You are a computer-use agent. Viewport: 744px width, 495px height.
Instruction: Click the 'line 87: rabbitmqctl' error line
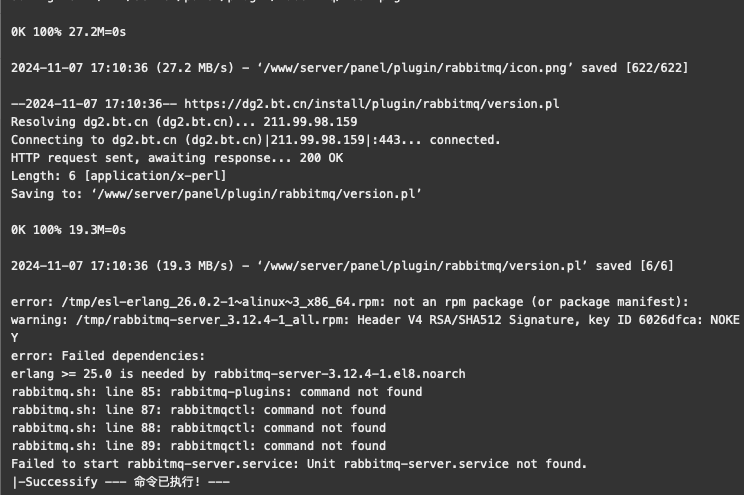tap(198, 410)
